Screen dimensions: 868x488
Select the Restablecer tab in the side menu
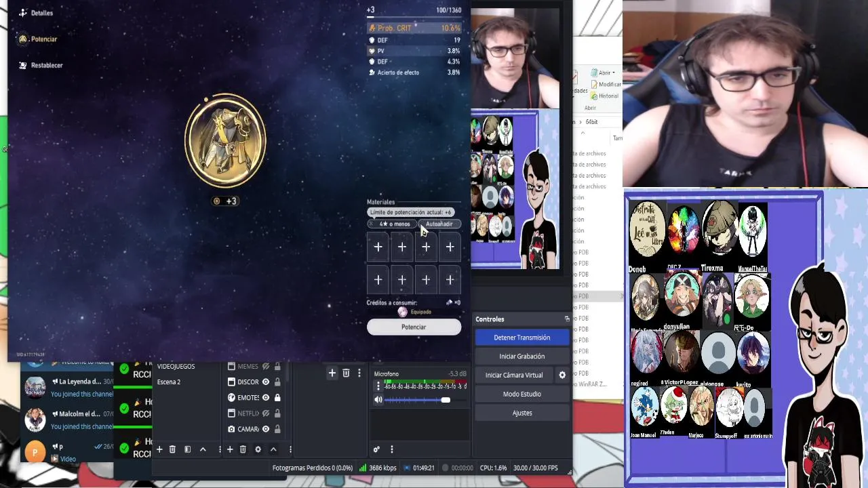[41, 65]
